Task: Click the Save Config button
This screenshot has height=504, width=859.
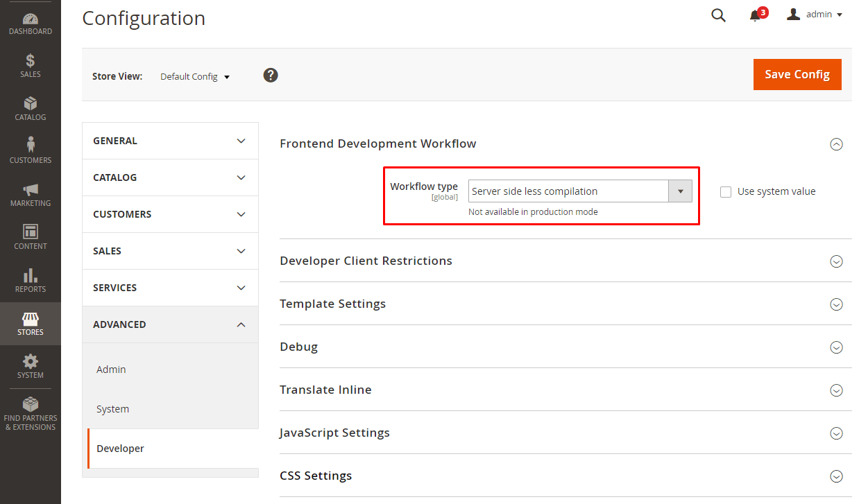Action: pos(797,74)
